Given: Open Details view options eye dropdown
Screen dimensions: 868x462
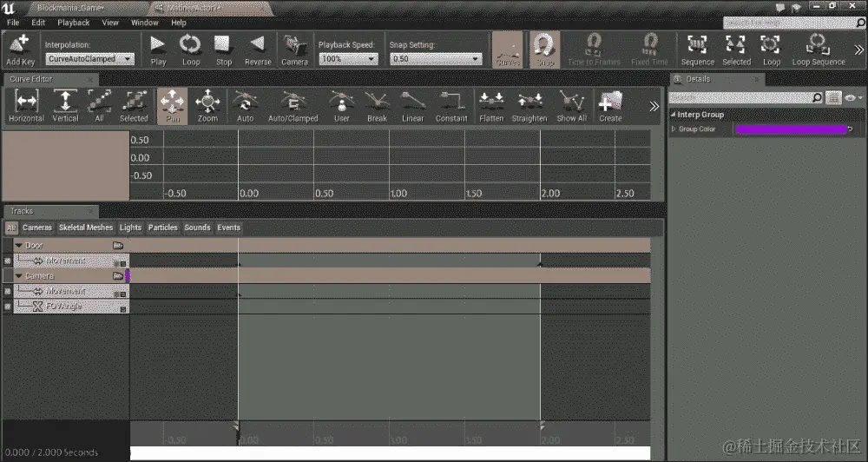Looking at the screenshot, I should pyautogui.click(x=853, y=97).
